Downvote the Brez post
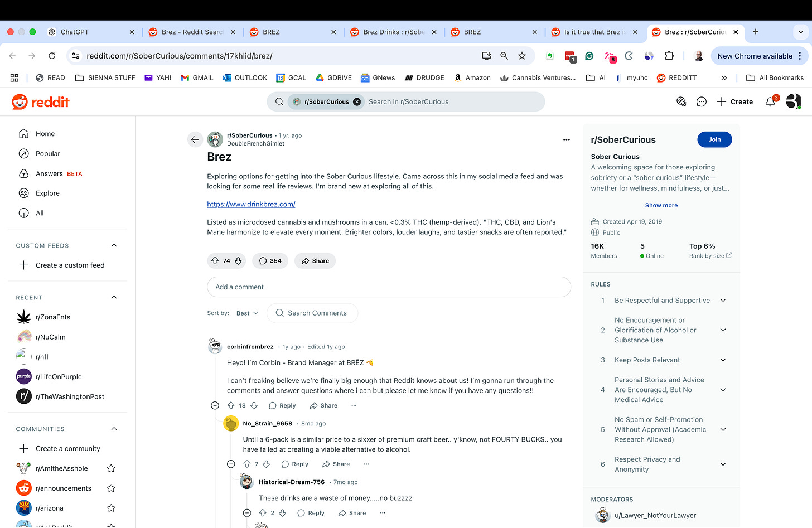 [x=238, y=261]
